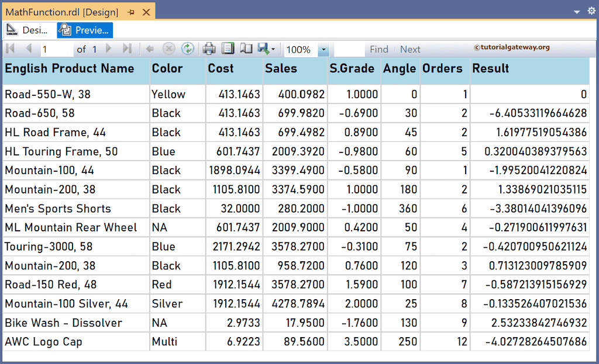The image size is (599, 364).
Task: Open the settings gear in the title bar
Action: (x=590, y=10)
